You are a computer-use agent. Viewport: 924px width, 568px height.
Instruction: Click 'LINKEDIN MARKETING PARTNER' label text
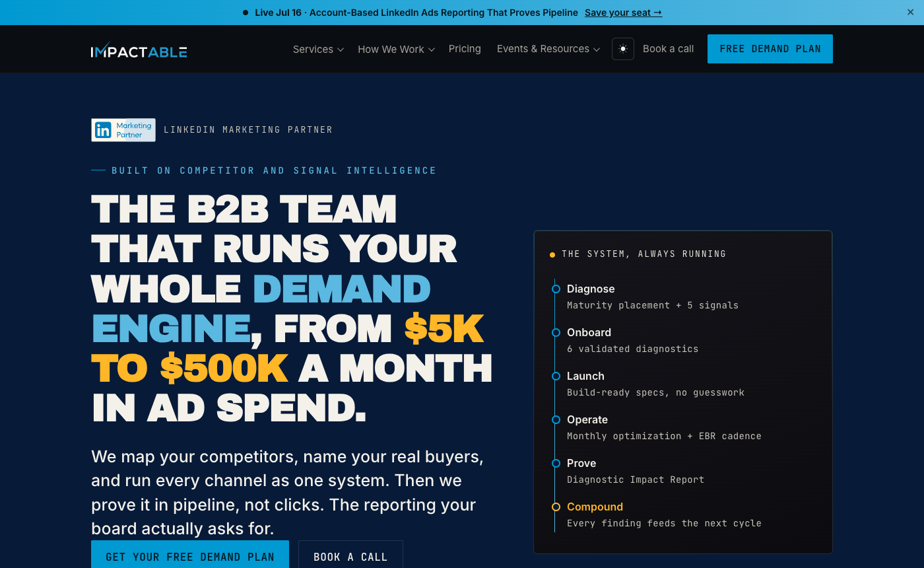click(x=248, y=130)
